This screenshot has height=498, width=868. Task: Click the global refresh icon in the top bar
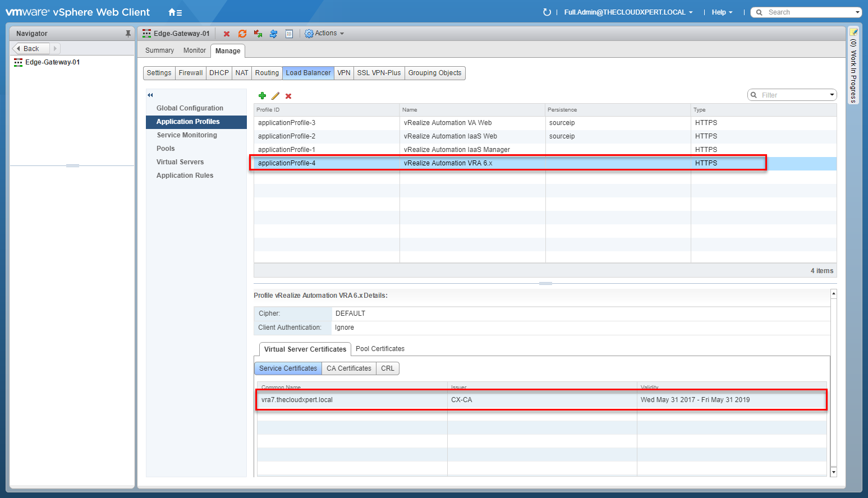click(546, 12)
